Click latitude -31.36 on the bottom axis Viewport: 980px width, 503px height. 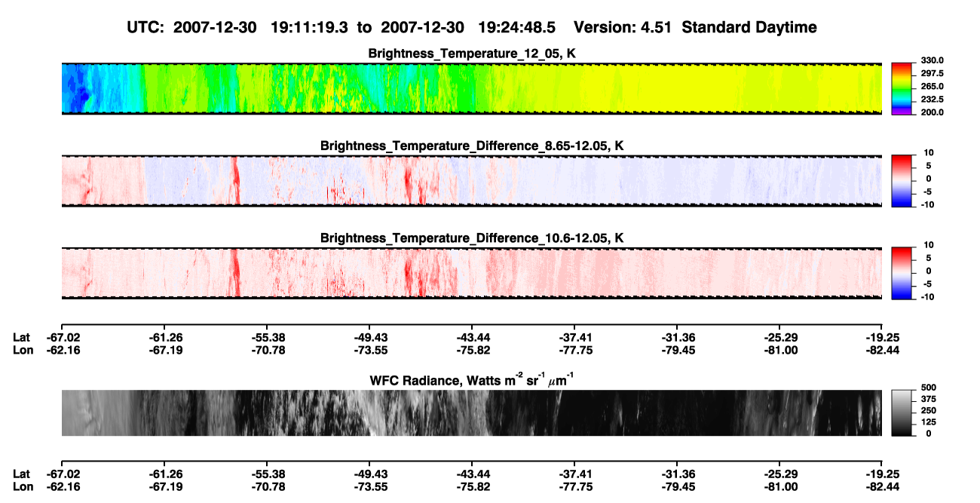tap(677, 474)
